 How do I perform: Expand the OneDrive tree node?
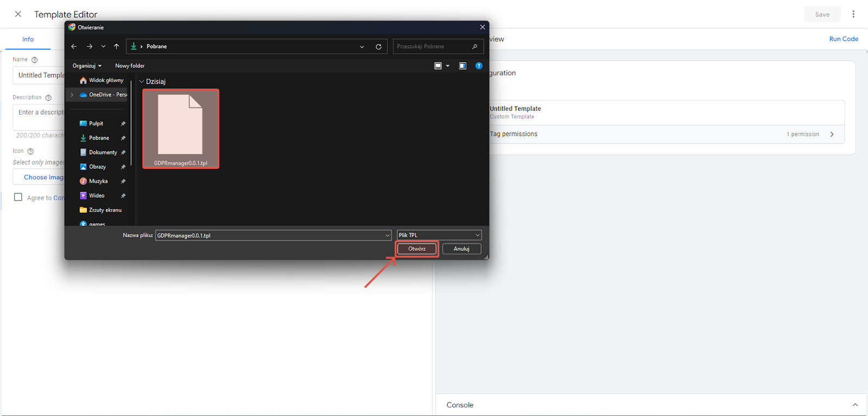pos(72,94)
